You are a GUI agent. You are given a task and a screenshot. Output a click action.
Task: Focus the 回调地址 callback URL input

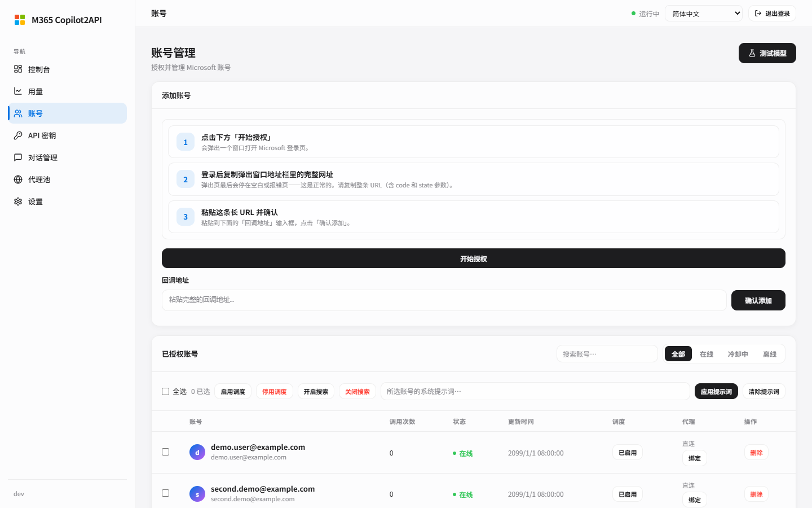click(444, 300)
